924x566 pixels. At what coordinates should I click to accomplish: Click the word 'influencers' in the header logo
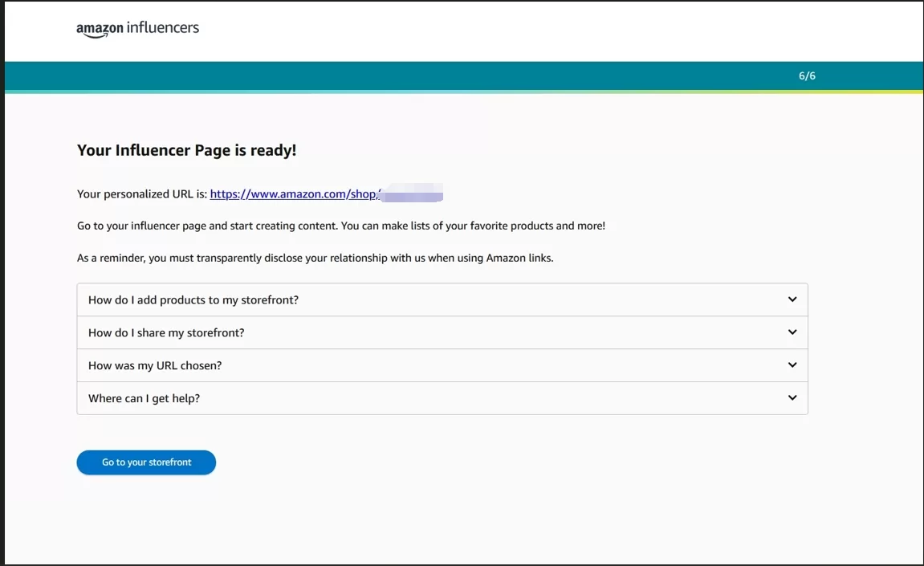coord(163,28)
